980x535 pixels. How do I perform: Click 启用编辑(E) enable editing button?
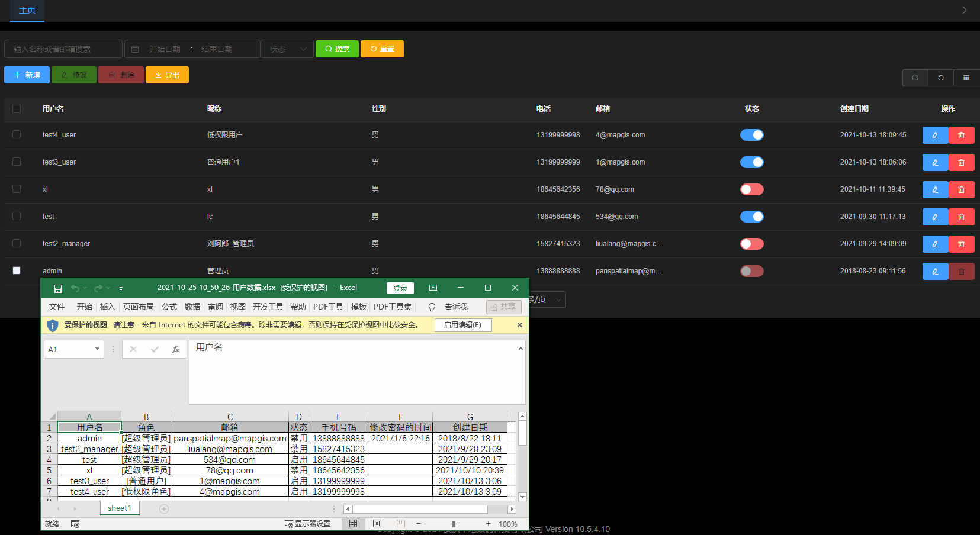[463, 325]
